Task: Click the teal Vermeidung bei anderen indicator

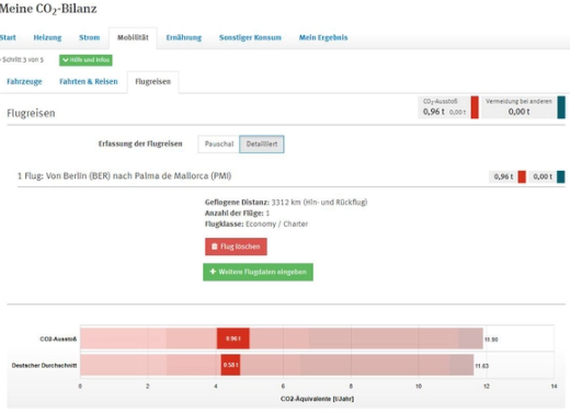Action: point(561,107)
